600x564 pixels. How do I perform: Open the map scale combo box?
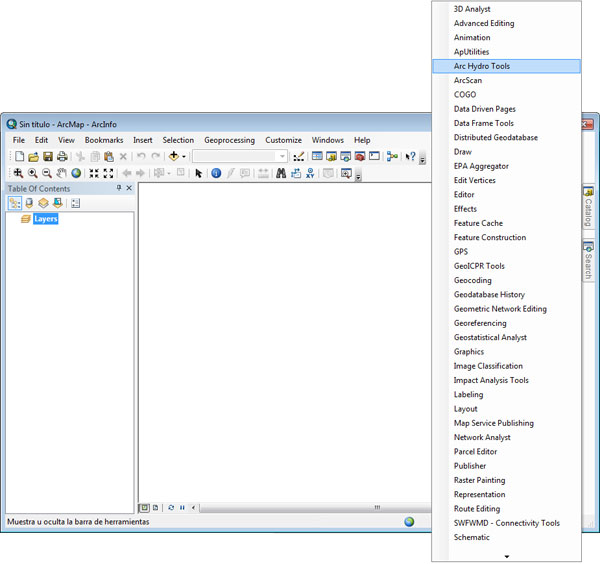[240, 156]
